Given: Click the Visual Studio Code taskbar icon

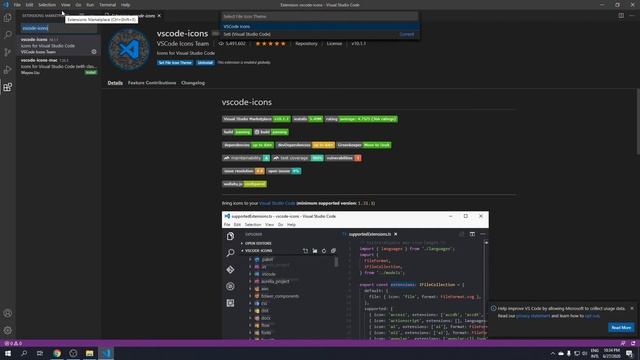Looking at the screenshot, I should click(106, 353).
